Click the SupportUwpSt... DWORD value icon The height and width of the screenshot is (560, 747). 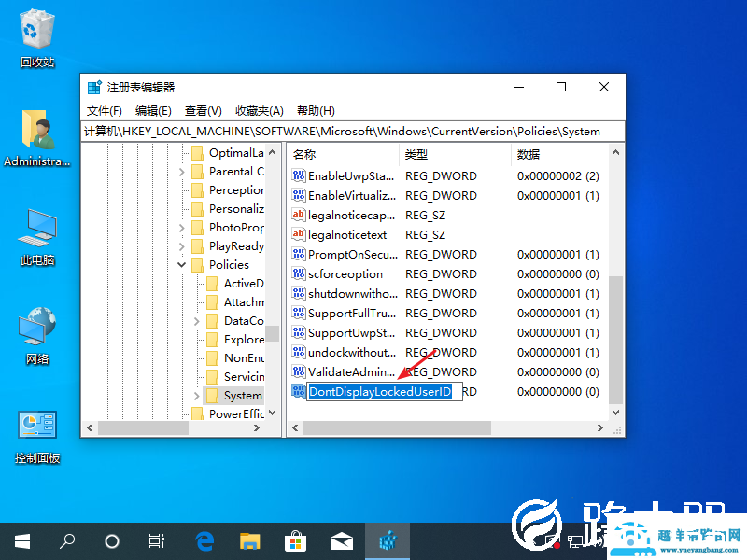pos(298,332)
